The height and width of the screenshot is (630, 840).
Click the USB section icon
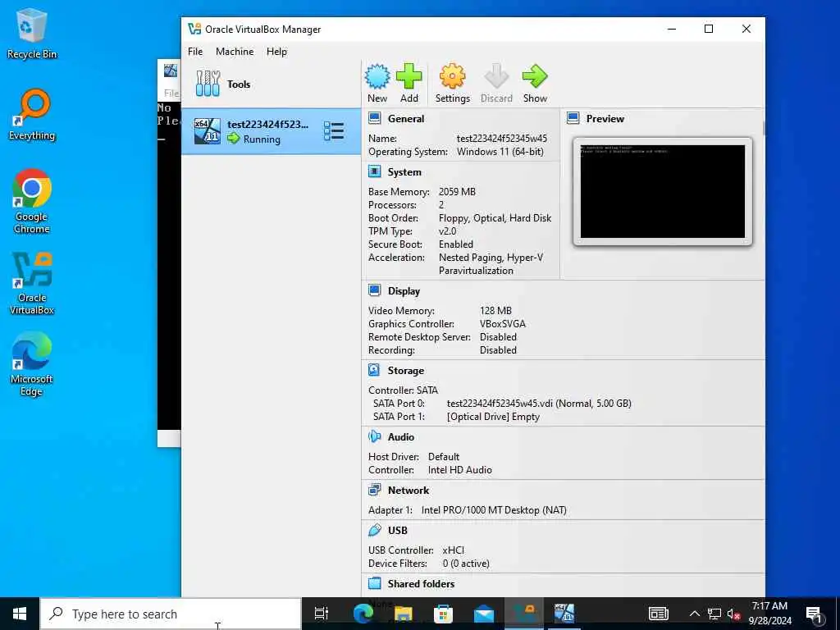tap(374, 530)
